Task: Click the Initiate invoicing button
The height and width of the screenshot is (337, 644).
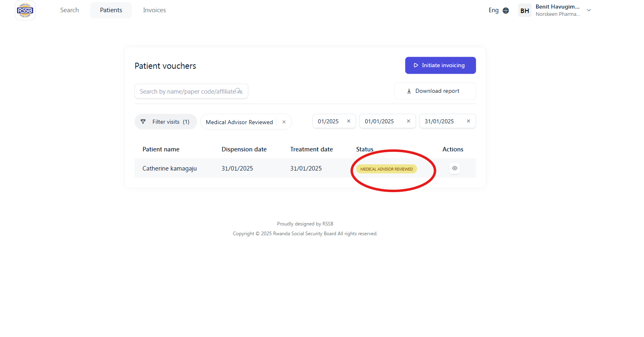Action: click(440, 65)
